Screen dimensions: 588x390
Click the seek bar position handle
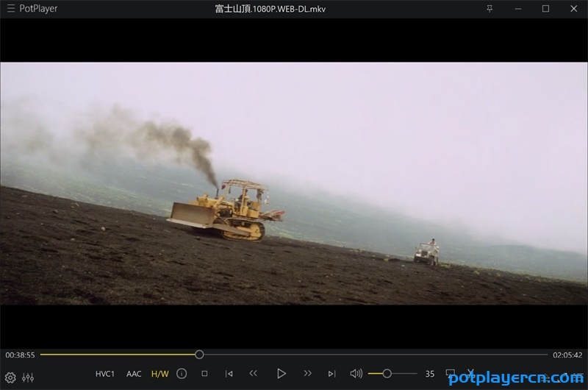[199, 355]
